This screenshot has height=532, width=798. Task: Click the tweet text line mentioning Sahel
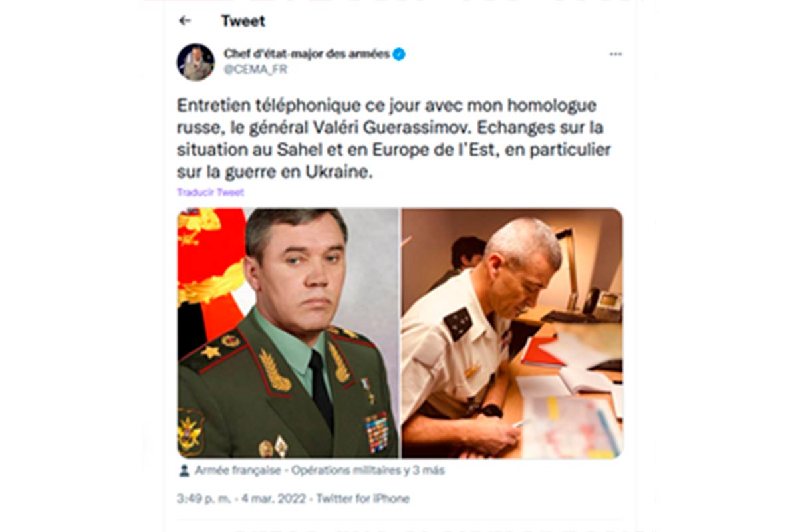(x=394, y=149)
